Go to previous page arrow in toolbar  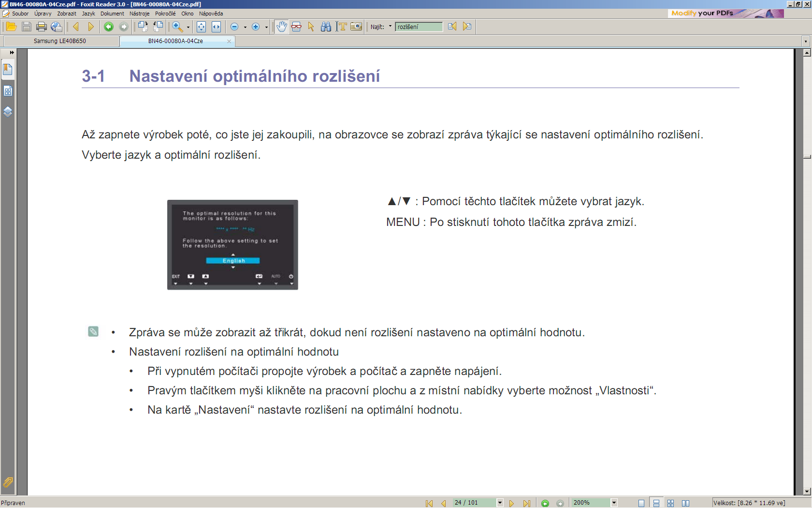(x=76, y=27)
